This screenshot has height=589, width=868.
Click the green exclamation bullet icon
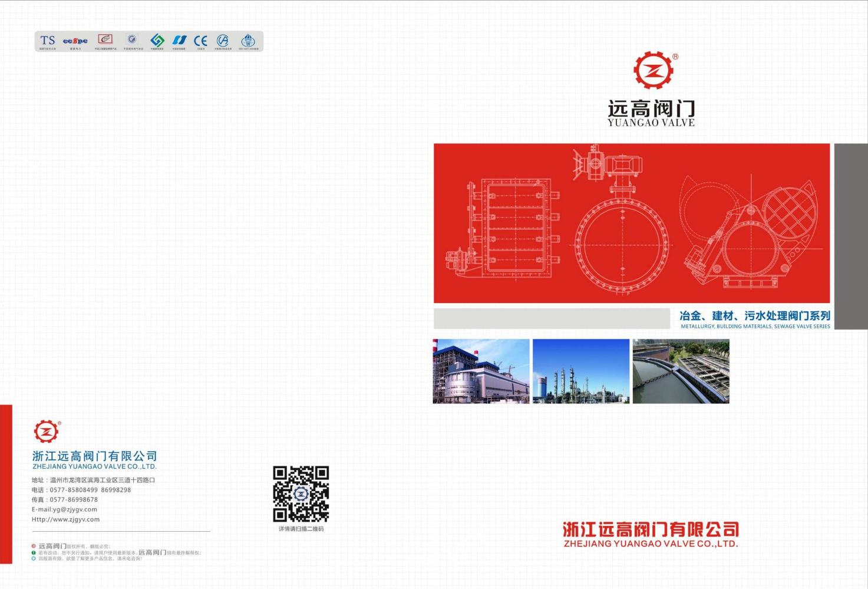[34, 552]
